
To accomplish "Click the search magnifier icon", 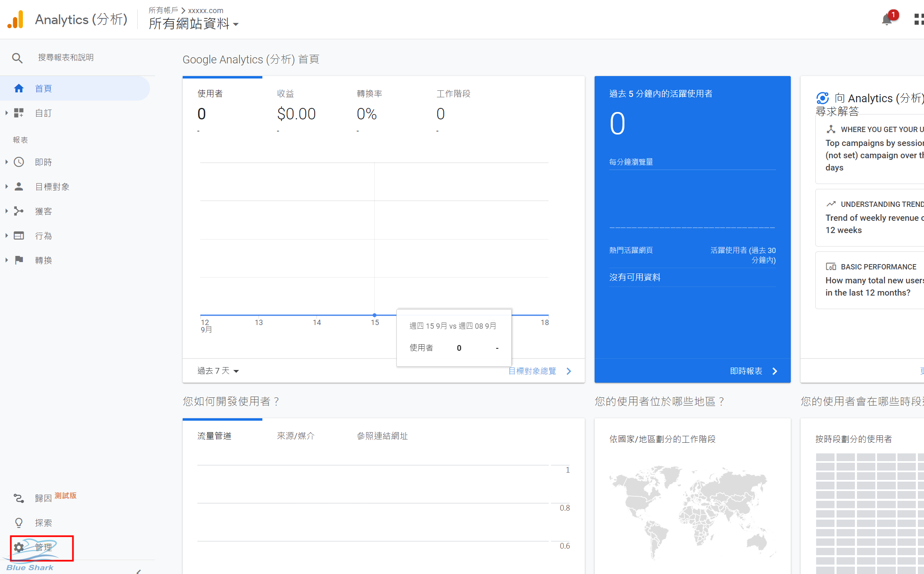I will (x=17, y=58).
